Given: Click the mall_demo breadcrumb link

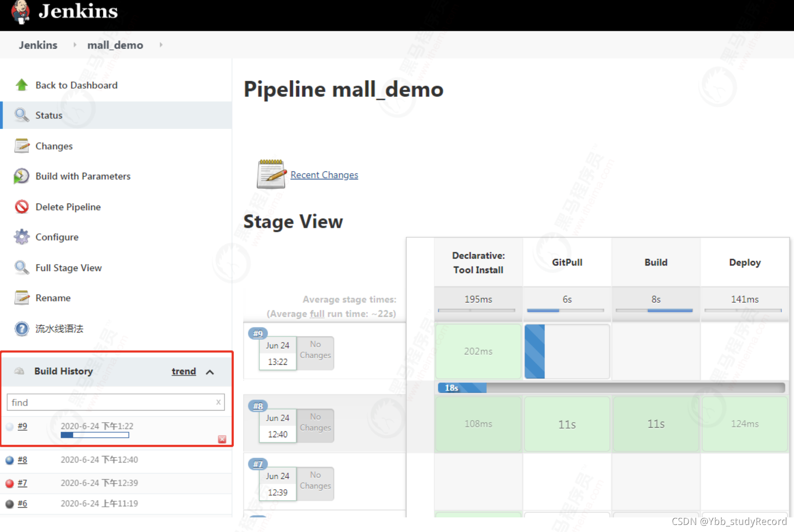Looking at the screenshot, I should tap(115, 45).
